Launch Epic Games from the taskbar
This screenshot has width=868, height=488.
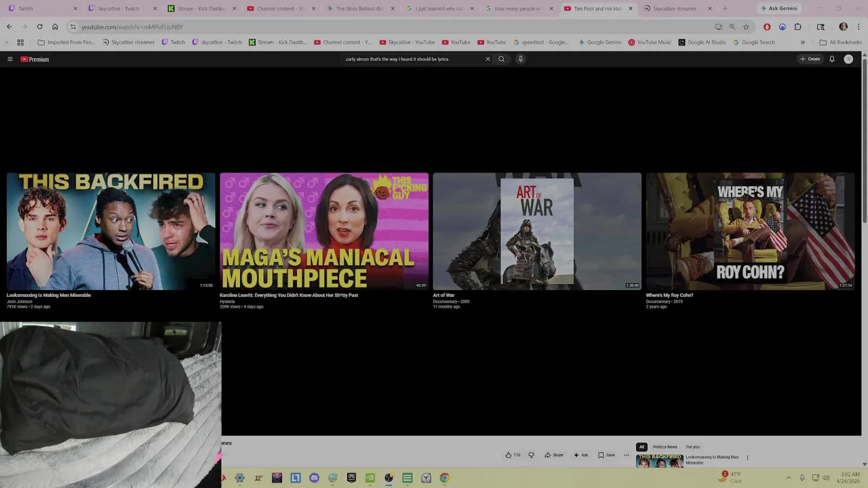pos(351,478)
